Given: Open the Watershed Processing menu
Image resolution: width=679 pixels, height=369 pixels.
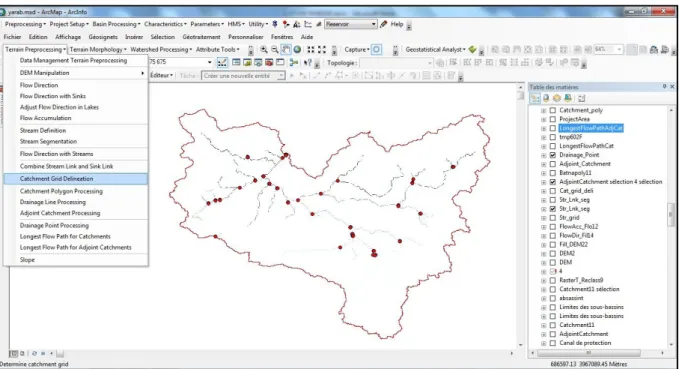Looking at the screenshot, I should 161,49.
